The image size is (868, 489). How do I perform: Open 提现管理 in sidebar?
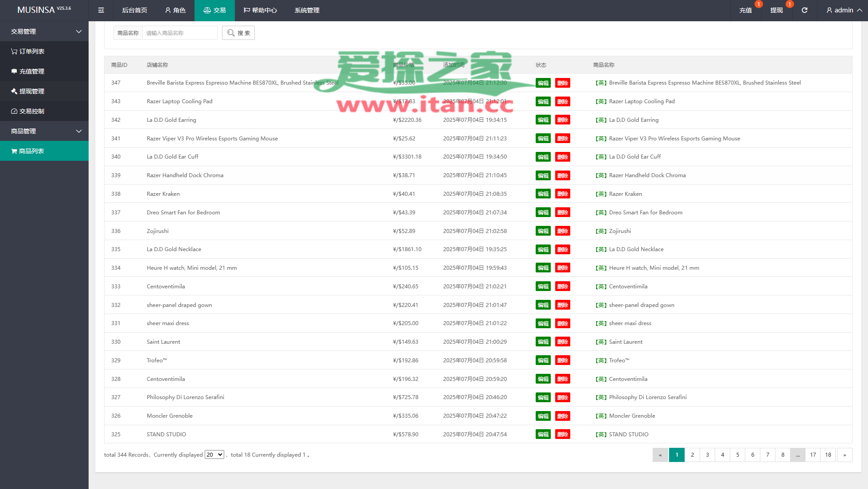31,91
